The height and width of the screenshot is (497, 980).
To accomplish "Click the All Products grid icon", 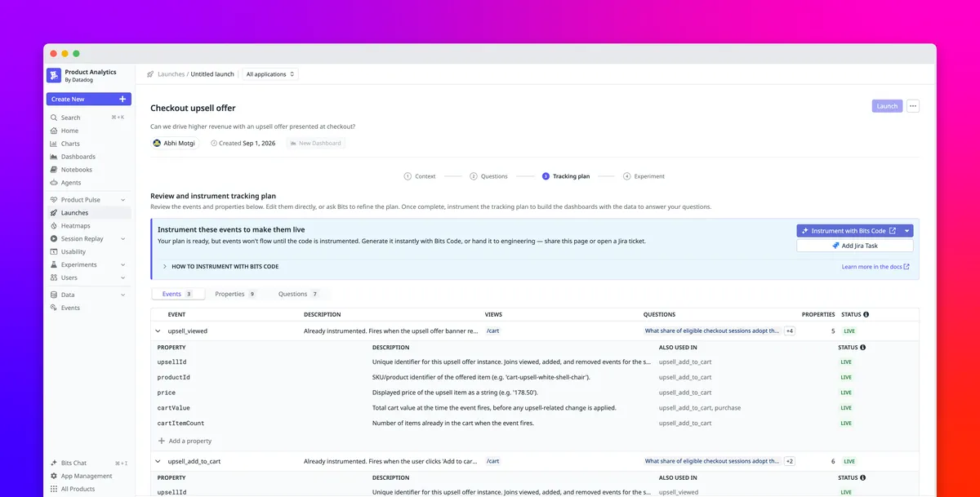I will (54, 489).
